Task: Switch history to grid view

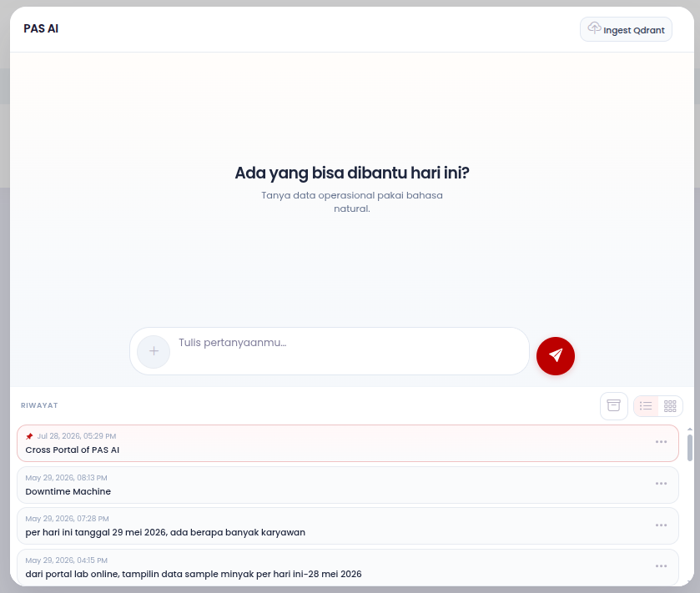Action: tap(670, 406)
